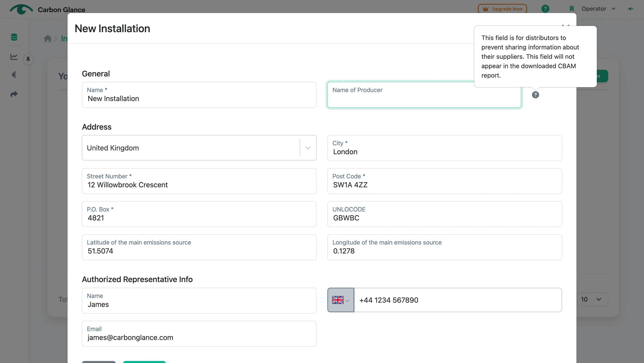The image size is (644, 363).
Task: Open the euro currency sidebar icon
Action: [14, 75]
